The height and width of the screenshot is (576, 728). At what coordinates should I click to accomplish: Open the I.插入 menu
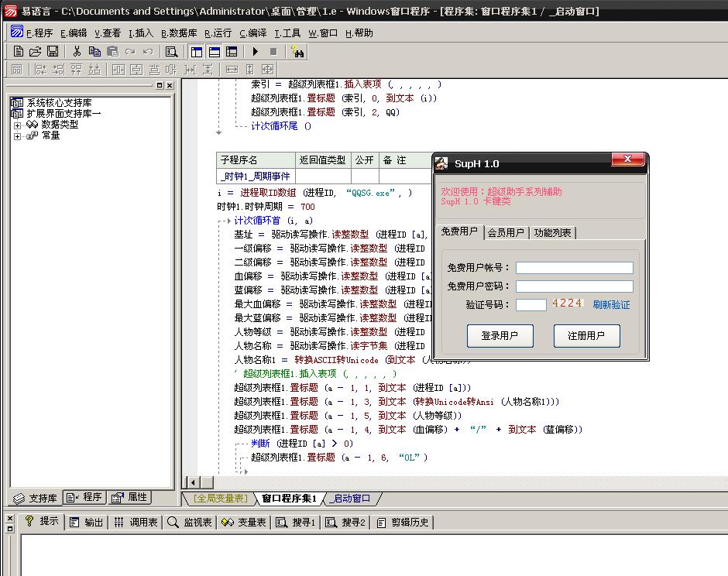coord(141,33)
